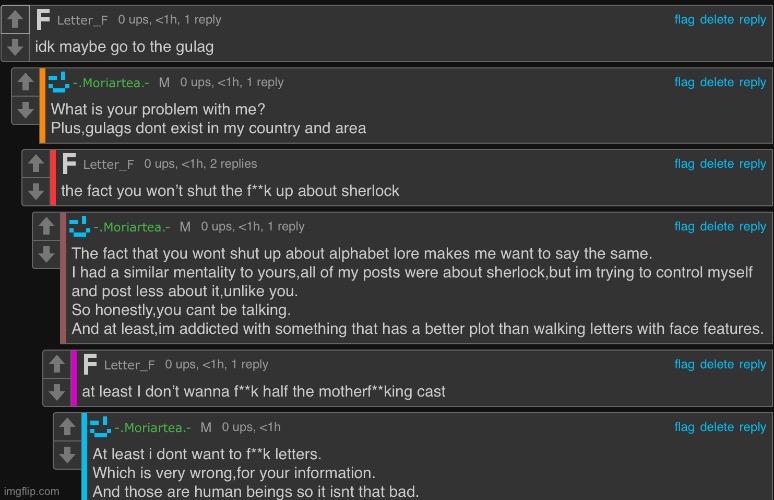Viewport: 774px width, 500px height.
Task: Click the imgflip.com watermark
Action: click(x=32, y=491)
